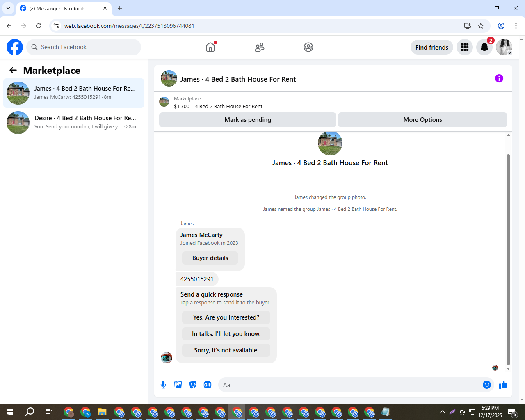Click the browser back arrow

tap(9, 26)
